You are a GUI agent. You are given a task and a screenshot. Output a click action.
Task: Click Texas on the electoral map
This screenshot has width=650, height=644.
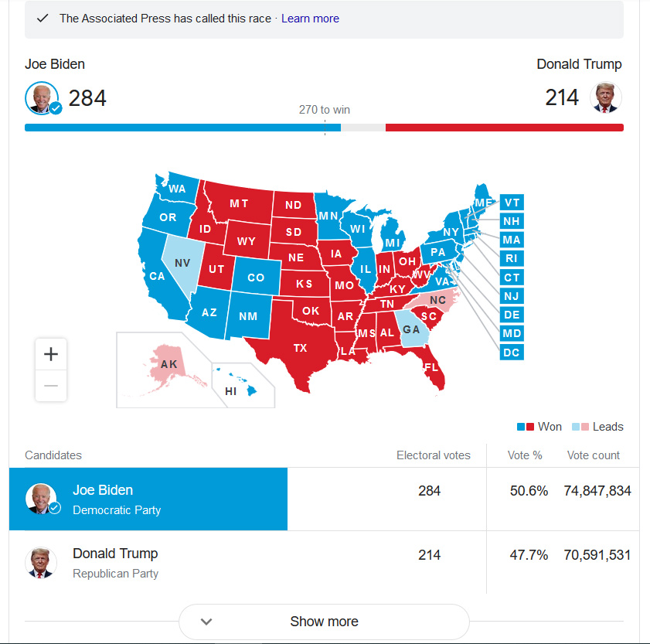coord(300,347)
